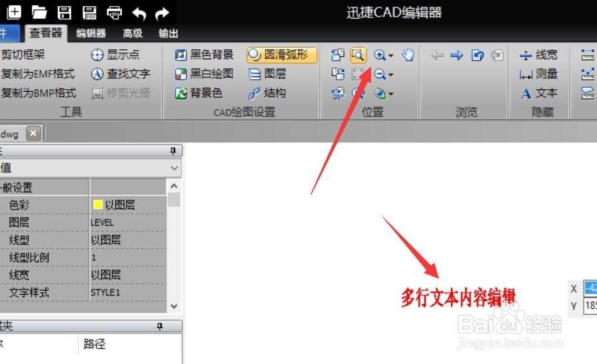Expand the zoom in dropdown arrow
Screen dimensions: 597x364
[x=390, y=55]
